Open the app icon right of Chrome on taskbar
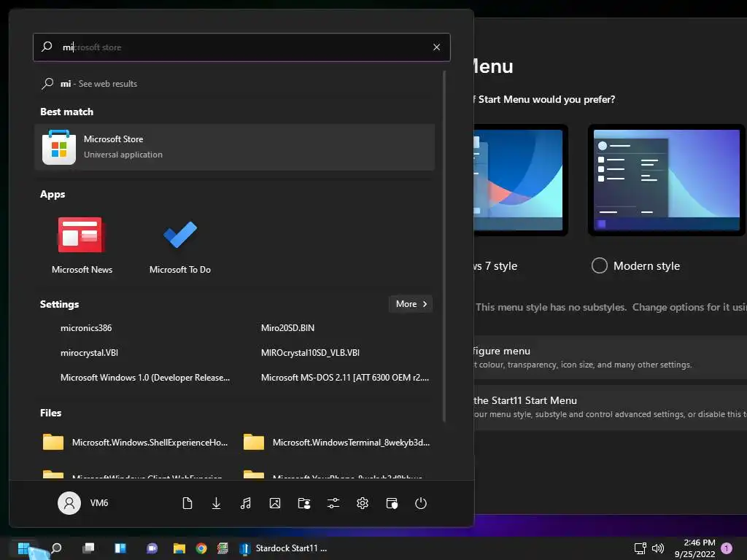Viewport: 747px width, 560px height. point(222,548)
